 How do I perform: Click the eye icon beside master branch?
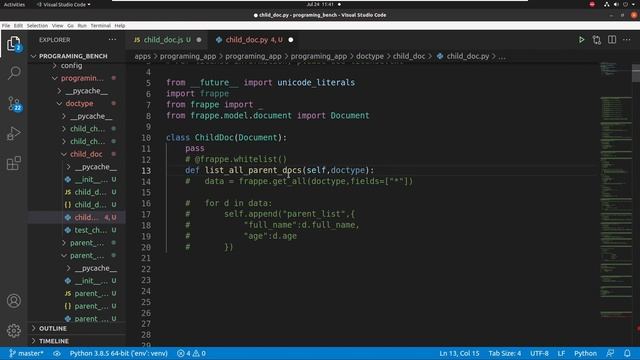(x=57, y=353)
